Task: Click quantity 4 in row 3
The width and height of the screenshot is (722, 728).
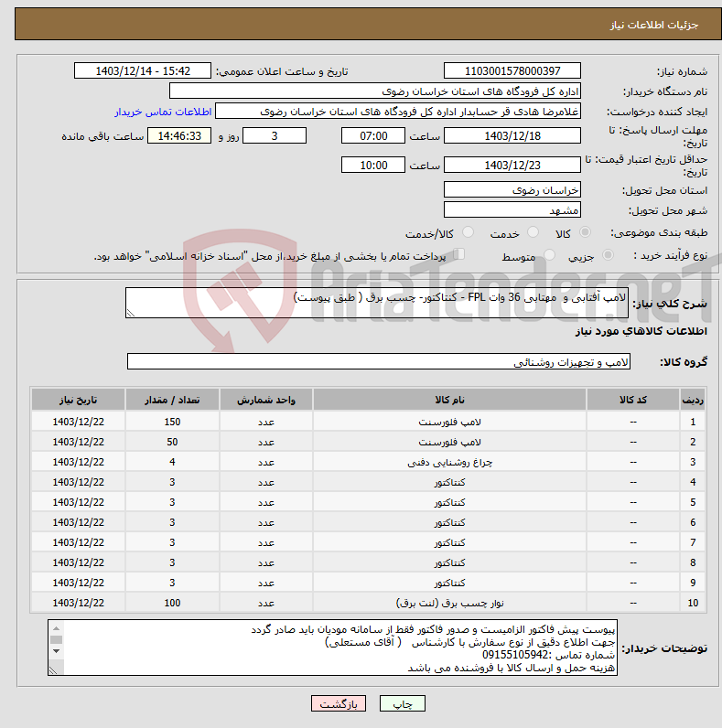Action: point(172,463)
